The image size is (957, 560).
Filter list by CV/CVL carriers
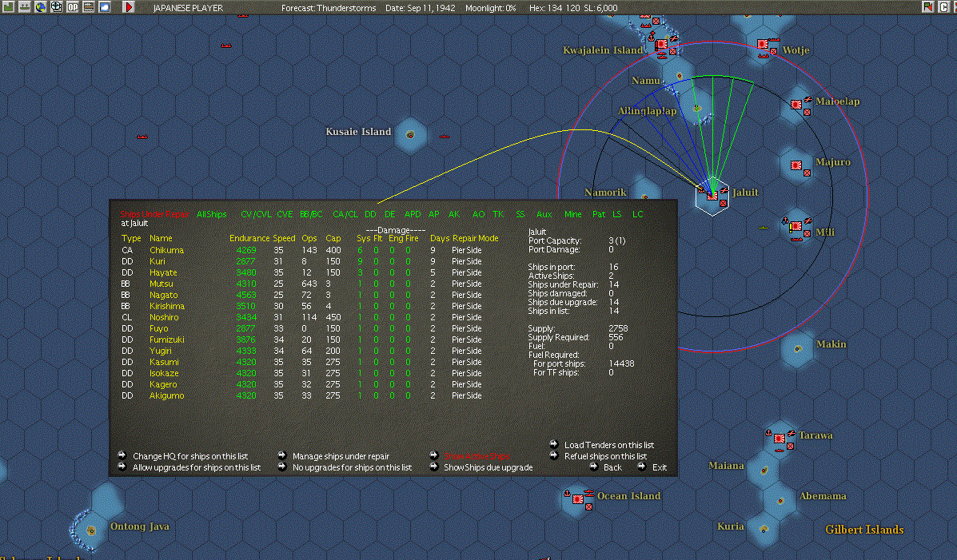(x=256, y=214)
